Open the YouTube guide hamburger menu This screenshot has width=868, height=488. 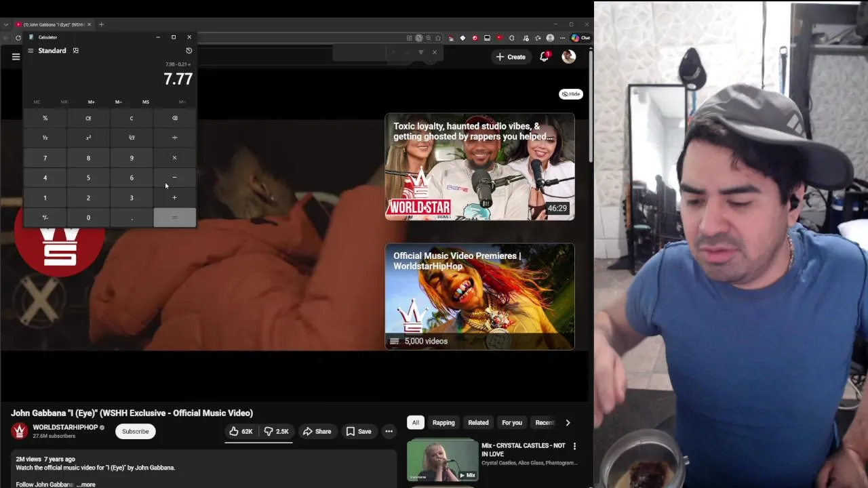click(16, 57)
